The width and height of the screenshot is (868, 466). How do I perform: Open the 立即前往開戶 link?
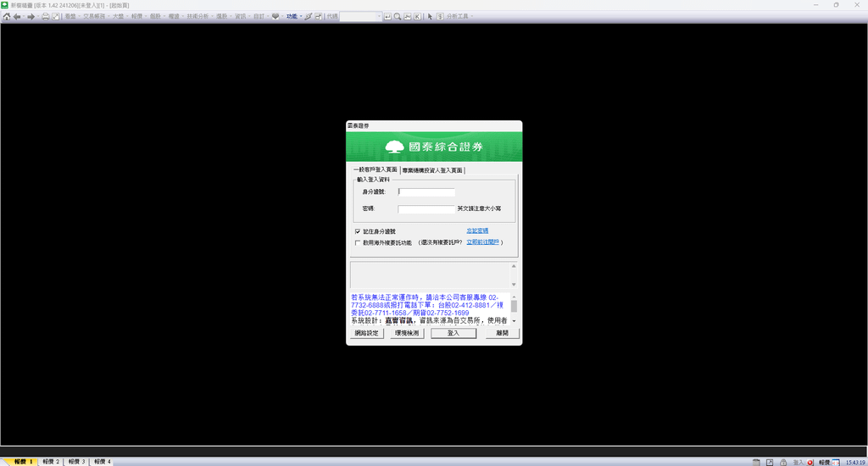coord(482,241)
